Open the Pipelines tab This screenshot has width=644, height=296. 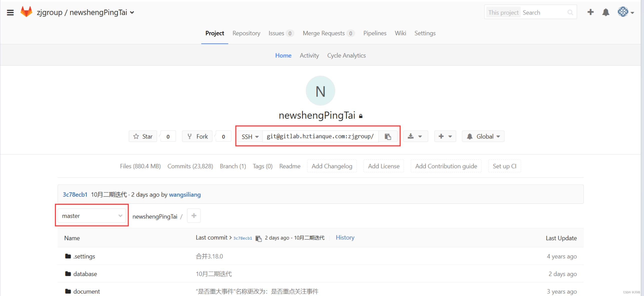point(375,33)
